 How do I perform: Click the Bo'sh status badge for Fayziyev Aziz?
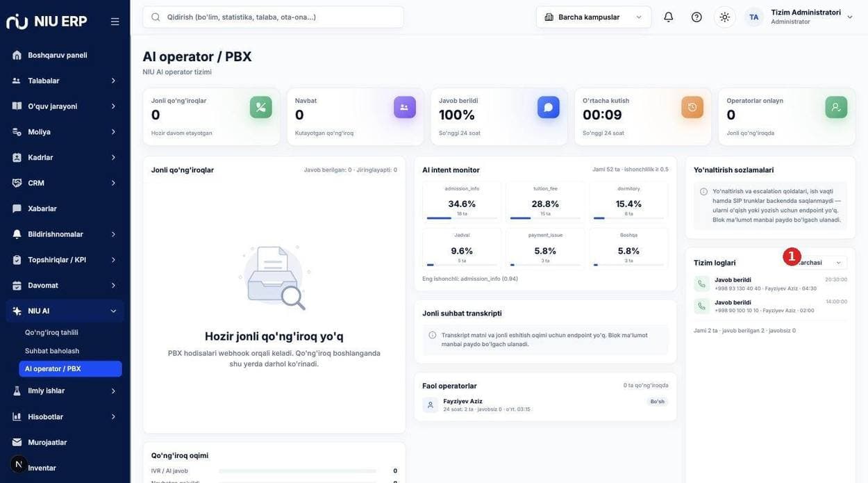tap(657, 402)
